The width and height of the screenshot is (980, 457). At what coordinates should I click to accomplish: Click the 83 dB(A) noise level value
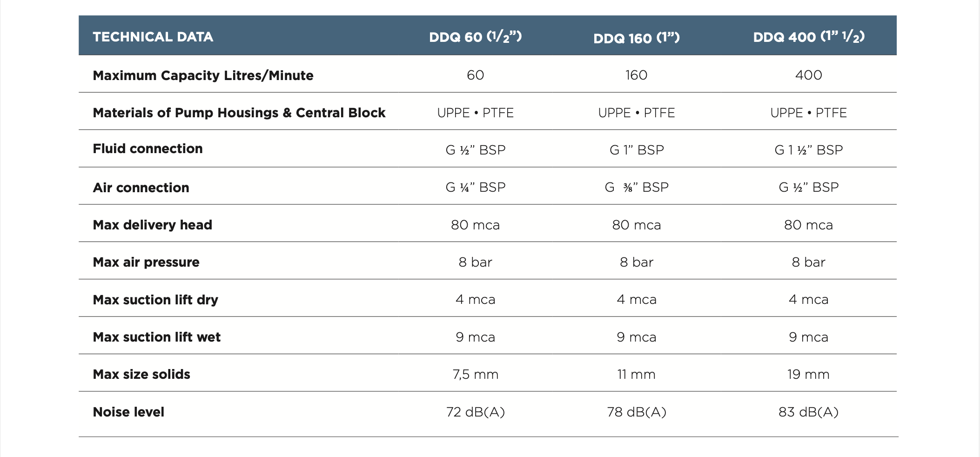tap(809, 412)
